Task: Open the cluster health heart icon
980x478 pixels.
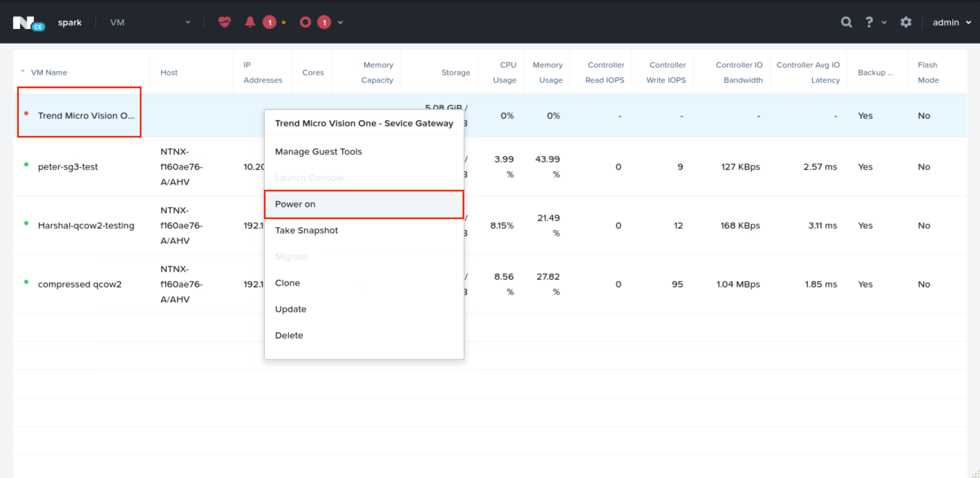Action: pos(224,22)
